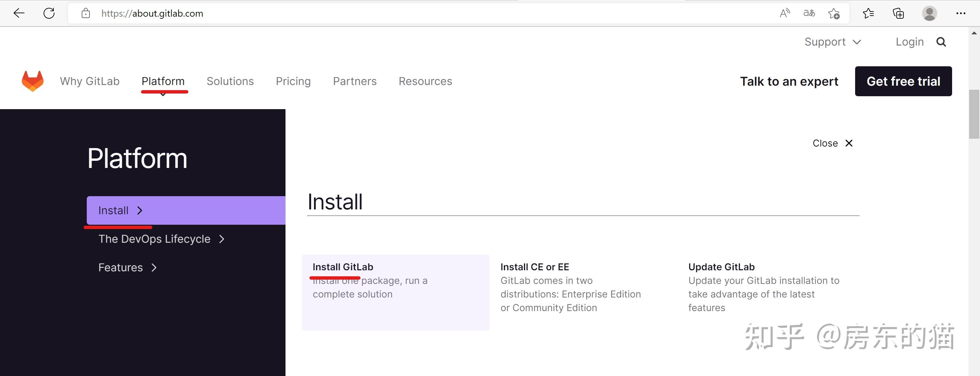Click the GitLab fox logo

coord(32,81)
